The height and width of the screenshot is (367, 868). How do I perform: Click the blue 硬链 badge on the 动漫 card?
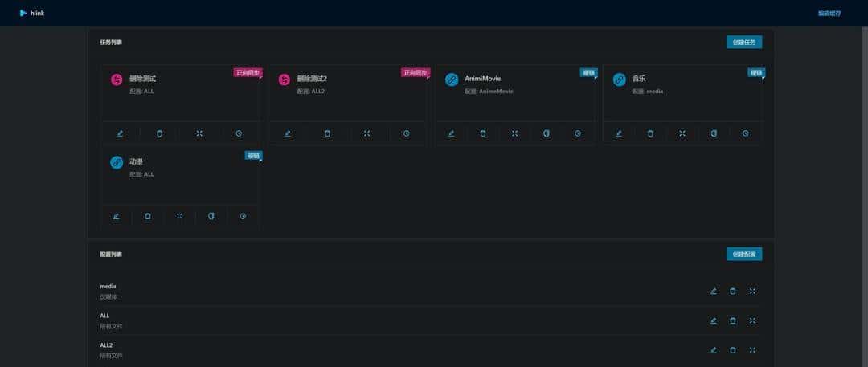253,156
